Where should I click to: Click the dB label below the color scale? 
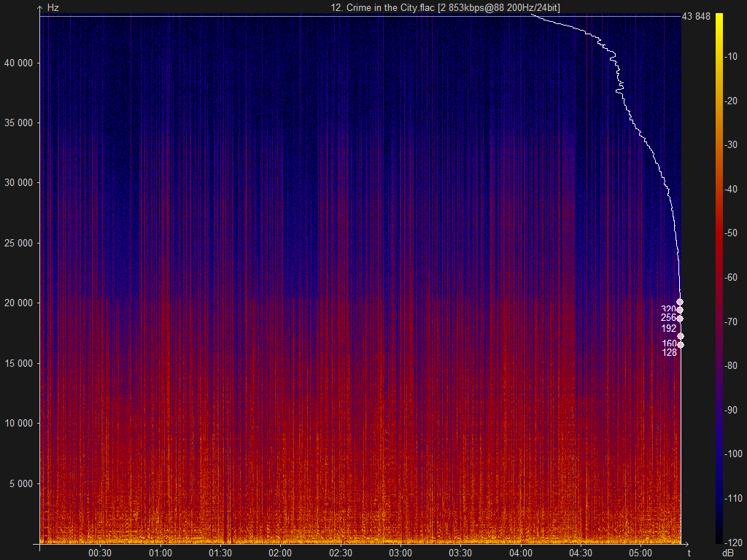pos(727,553)
